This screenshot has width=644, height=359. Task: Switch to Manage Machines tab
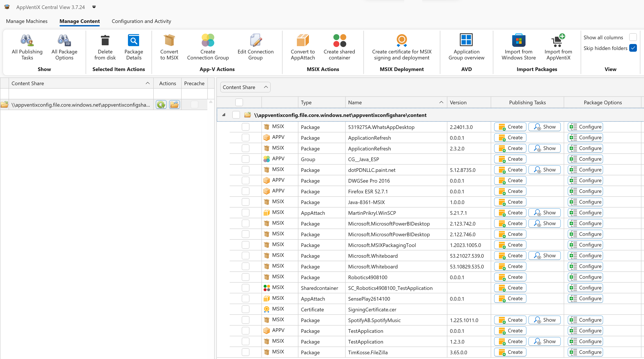tap(27, 21)
